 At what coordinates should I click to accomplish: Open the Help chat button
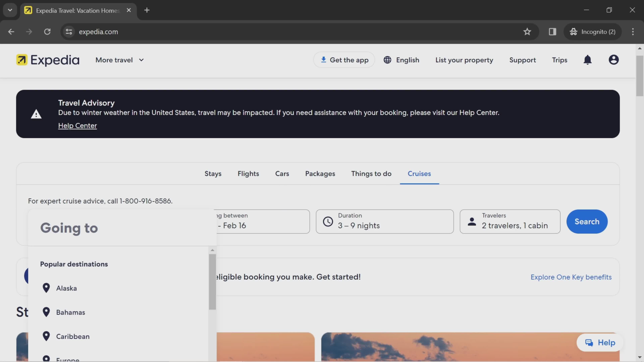click(x=600, y=343)
